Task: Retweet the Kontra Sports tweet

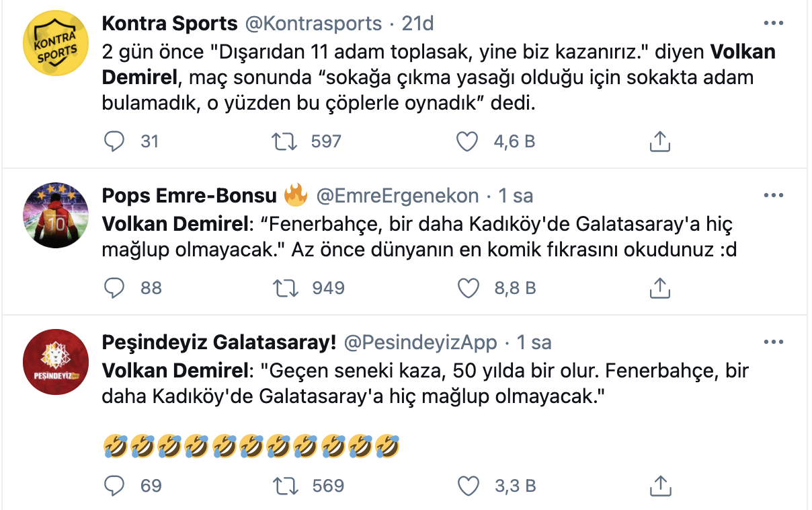Action: (x=288, y=141)
